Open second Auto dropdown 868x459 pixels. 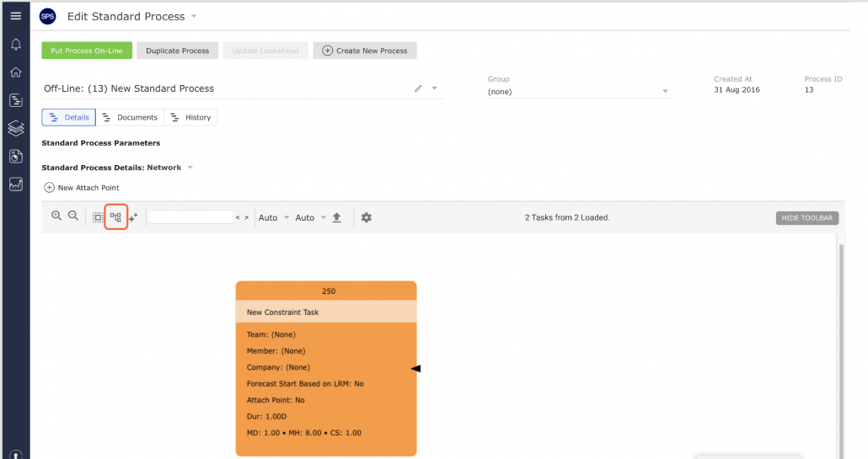coord(311,218)
